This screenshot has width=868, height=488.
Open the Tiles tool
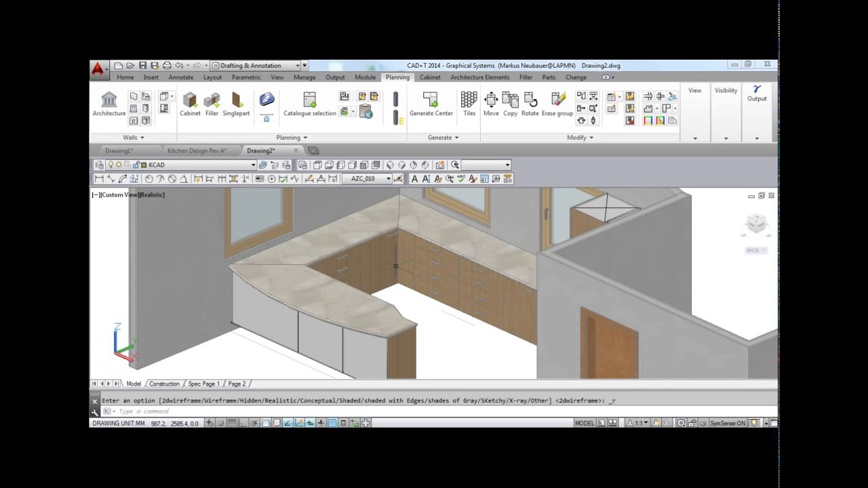coord(469,104)
